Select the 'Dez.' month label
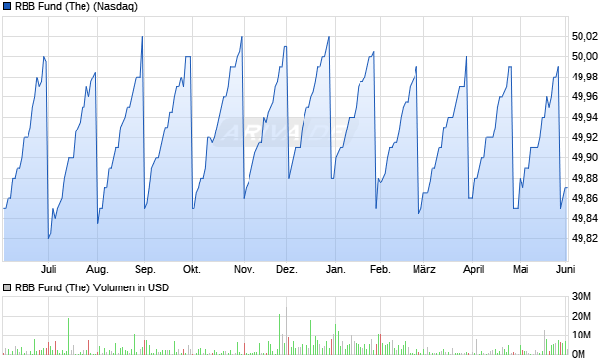This screenshot has height=364, width=609. (x=287, y=269)
